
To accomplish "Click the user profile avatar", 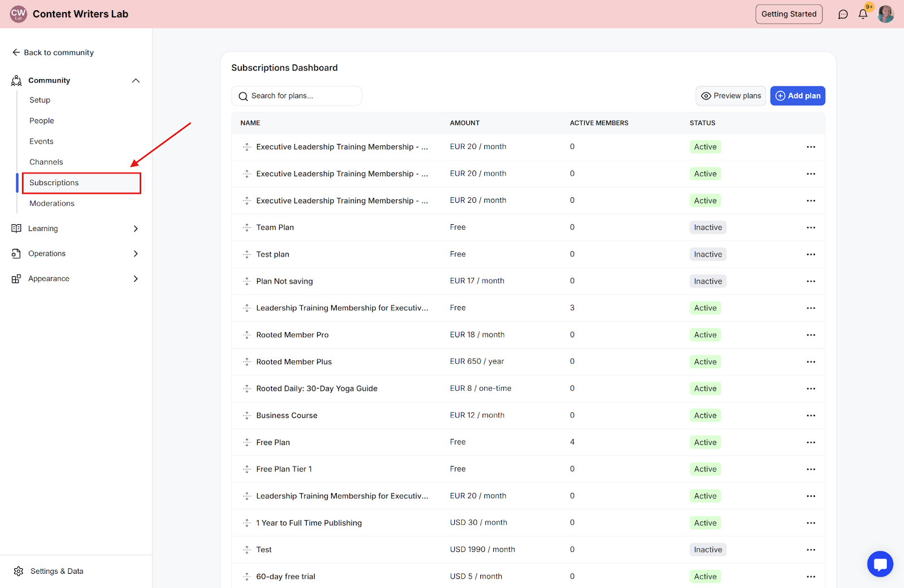I will click(885, 14).
